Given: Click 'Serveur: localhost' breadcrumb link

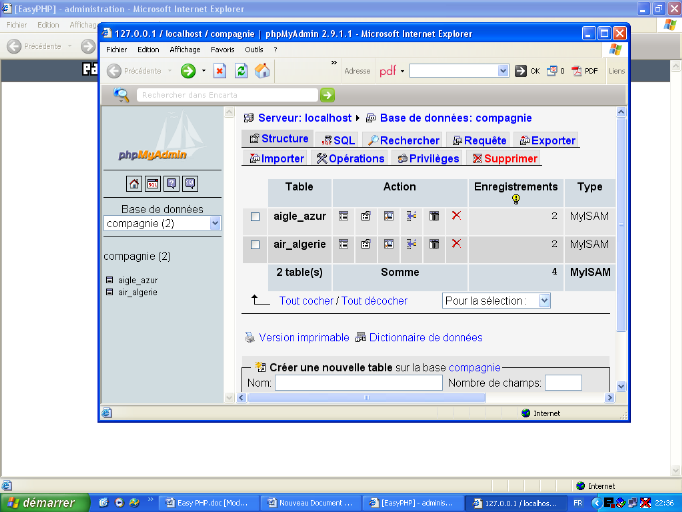Looking at the screenshot, I should point(304,118).
